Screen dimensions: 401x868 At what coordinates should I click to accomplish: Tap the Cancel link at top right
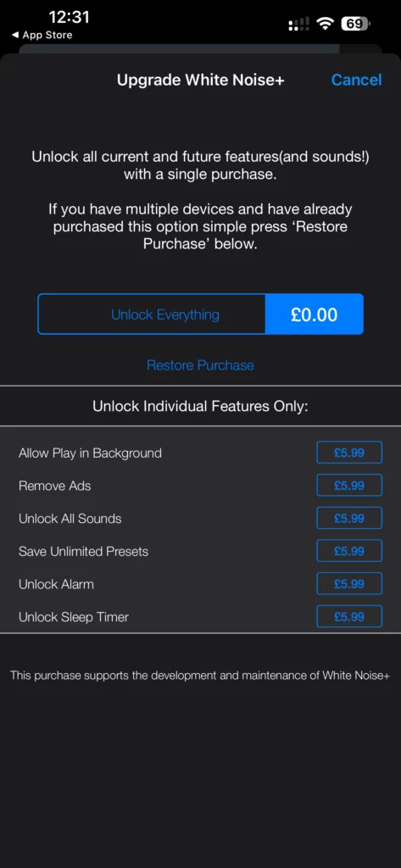356,80
